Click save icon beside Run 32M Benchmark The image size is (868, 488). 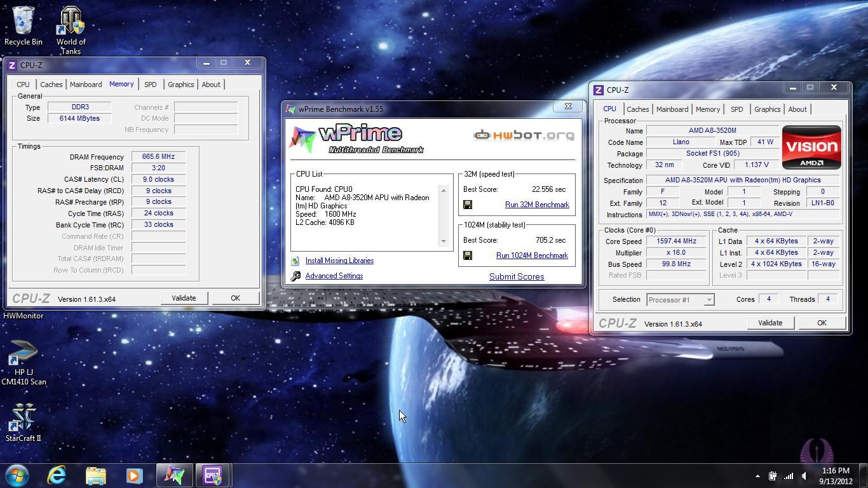pyautogui.click(x=468, y=205)
